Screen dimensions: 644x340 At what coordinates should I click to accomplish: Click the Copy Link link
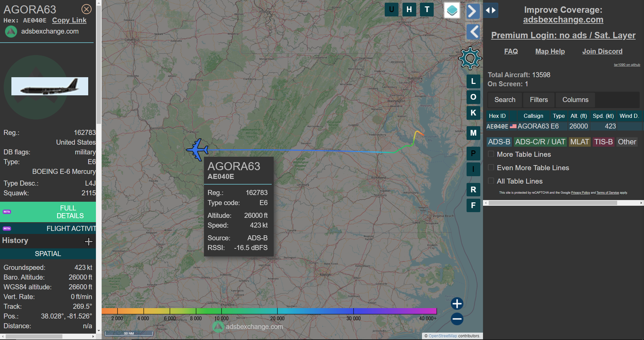coord(69,20)
